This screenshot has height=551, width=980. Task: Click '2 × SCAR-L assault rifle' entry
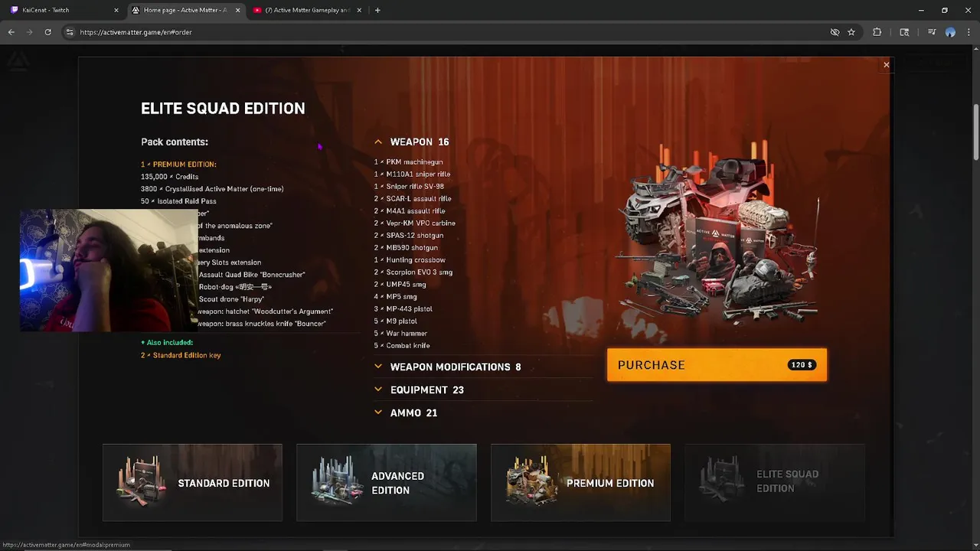(413, 199)
